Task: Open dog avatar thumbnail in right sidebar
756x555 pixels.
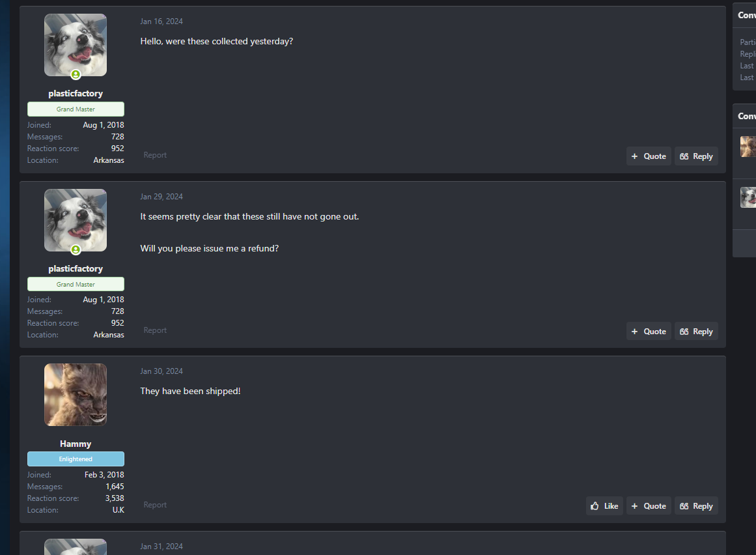Action: coord(748,197)
